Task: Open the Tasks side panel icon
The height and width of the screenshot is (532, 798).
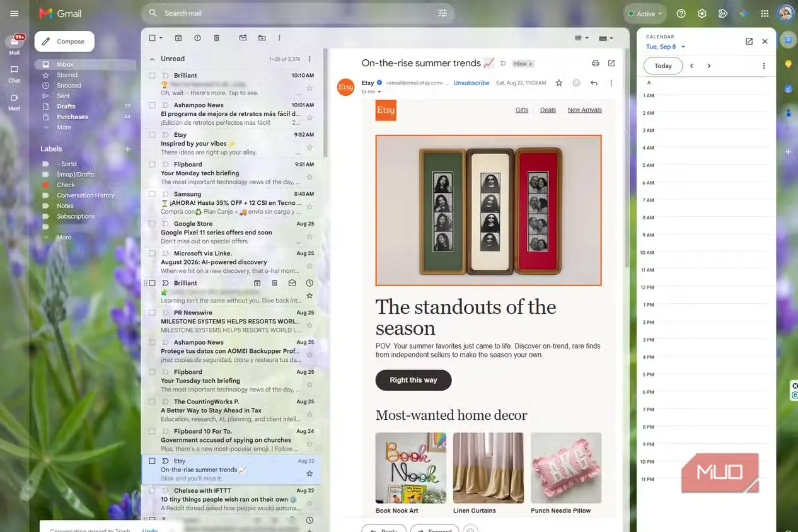Action: 788,89
